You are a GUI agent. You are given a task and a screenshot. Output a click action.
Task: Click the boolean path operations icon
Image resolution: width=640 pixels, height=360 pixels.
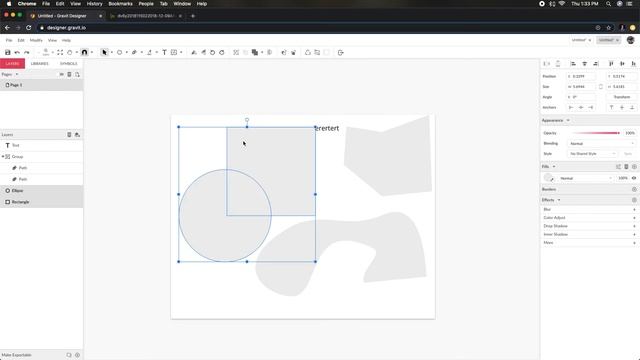pyautogui.click(x=255, y=52)
